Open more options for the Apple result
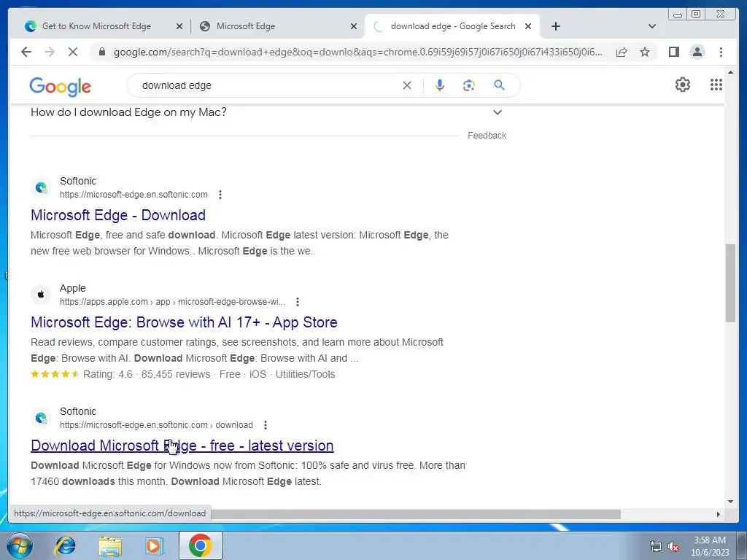Screen dimensions: 747x560 coord(298,301)
